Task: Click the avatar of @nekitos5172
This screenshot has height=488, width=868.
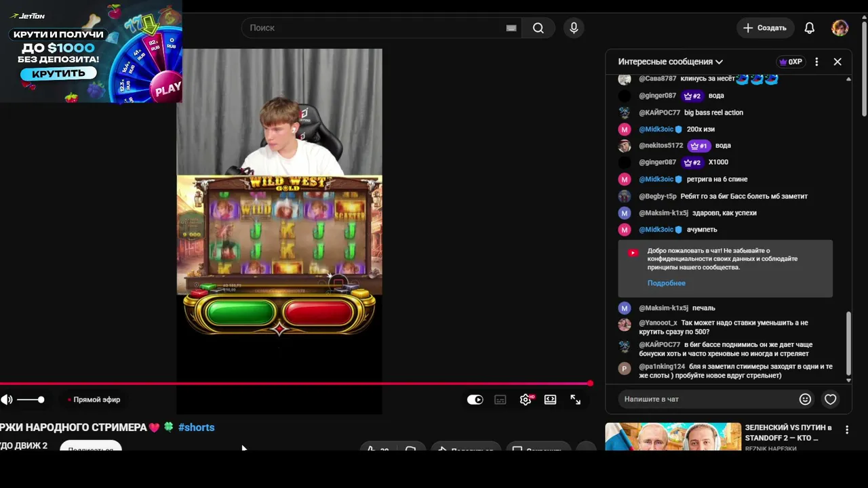Action: pyautogui.click(x=625, y=146)
